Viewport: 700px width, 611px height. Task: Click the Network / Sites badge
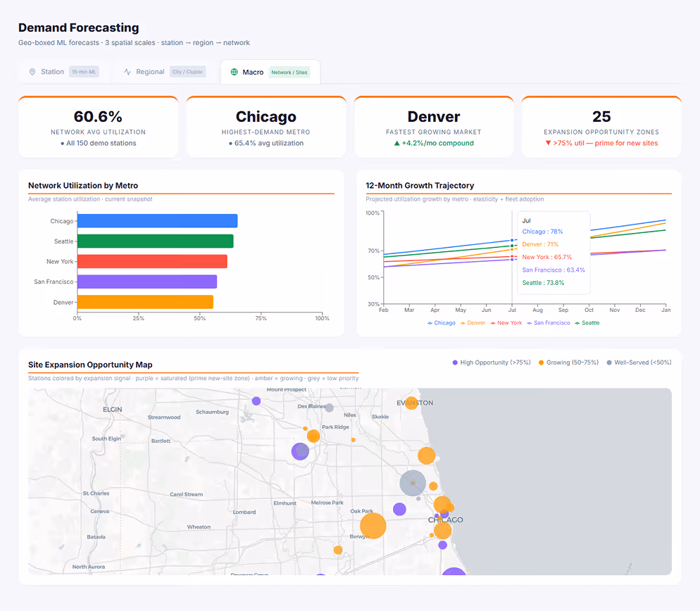[289, 73]
